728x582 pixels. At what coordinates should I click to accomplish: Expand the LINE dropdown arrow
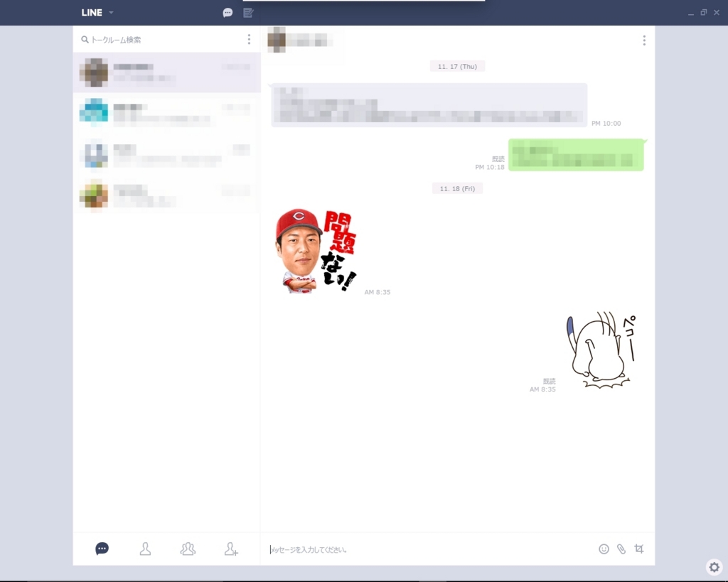(110, 12)
